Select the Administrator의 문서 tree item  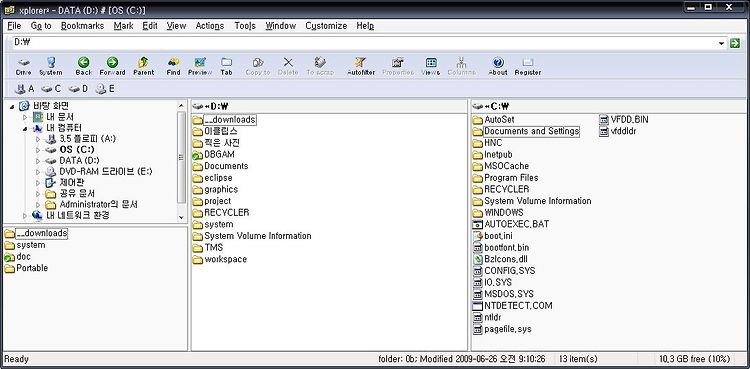point(99,205)
